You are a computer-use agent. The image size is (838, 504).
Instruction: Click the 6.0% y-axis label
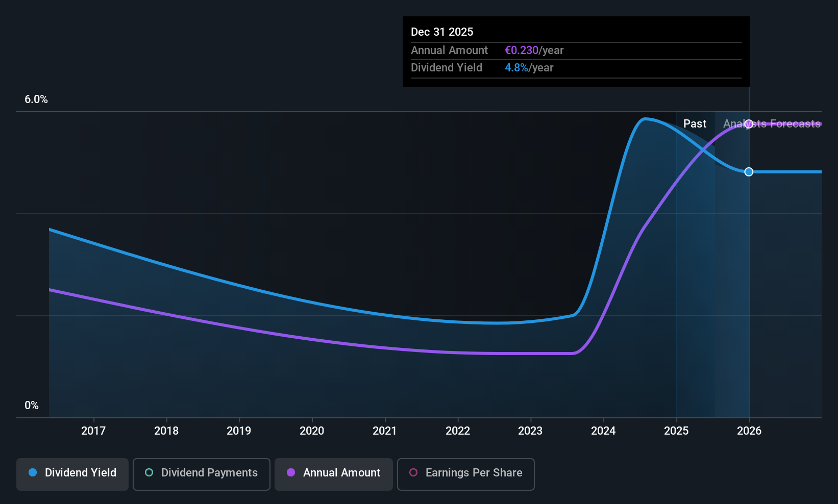click(36, 99)
